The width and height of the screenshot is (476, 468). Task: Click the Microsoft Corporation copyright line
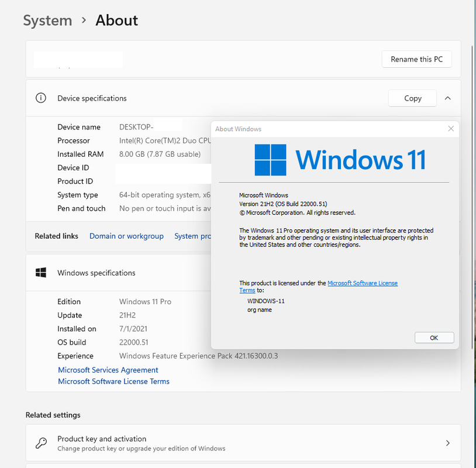[x=297, y=212]
